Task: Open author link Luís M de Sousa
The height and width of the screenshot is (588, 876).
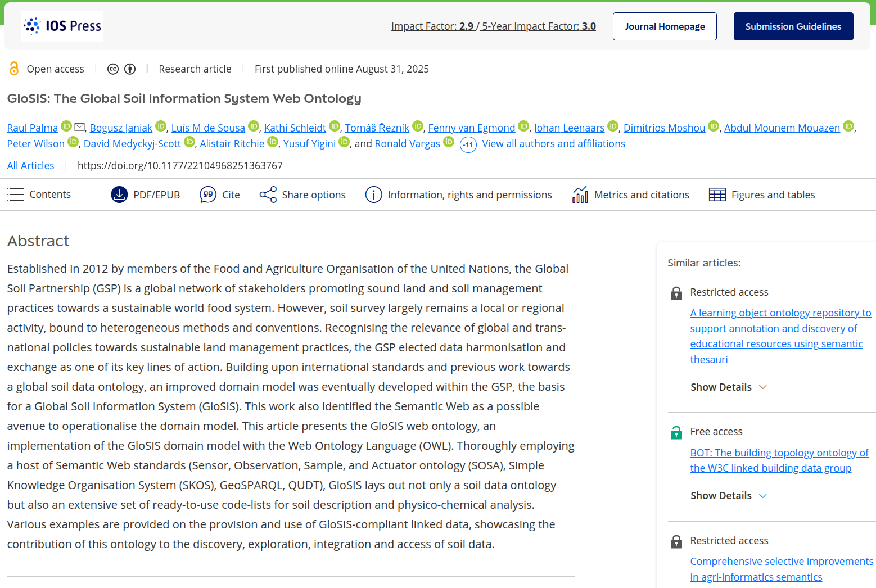Action: 208,128
